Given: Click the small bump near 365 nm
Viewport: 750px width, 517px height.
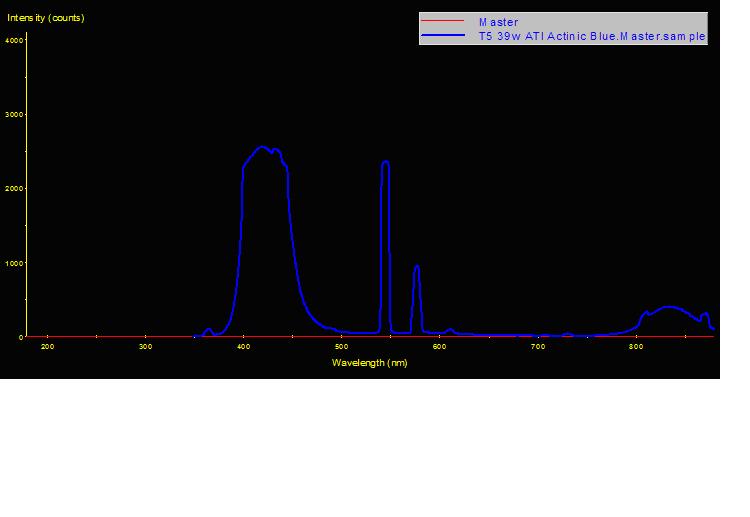Looking at the screenshot, I should point(208,330).
